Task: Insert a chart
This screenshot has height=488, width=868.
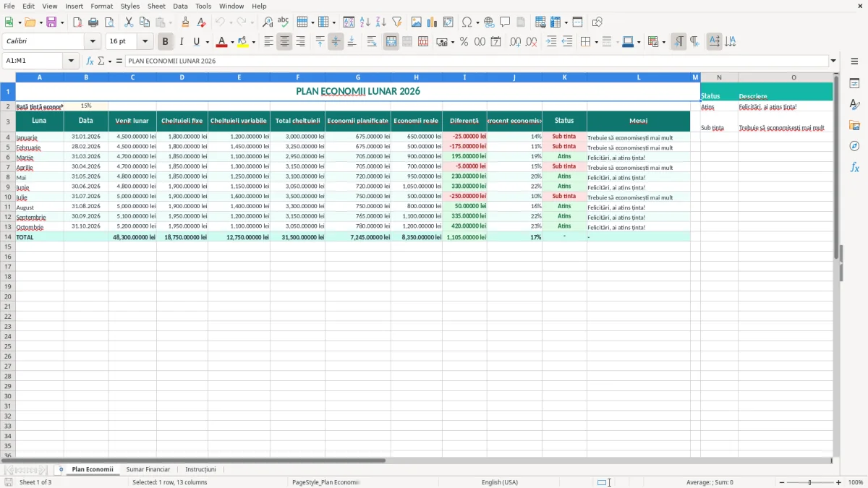Action: 433,22
